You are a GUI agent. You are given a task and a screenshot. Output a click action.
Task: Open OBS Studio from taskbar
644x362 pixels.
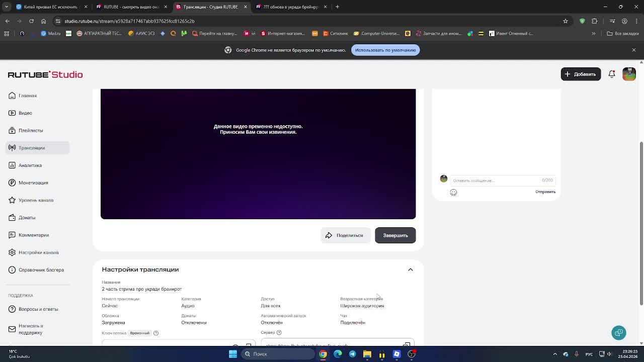tap(412, 354)
